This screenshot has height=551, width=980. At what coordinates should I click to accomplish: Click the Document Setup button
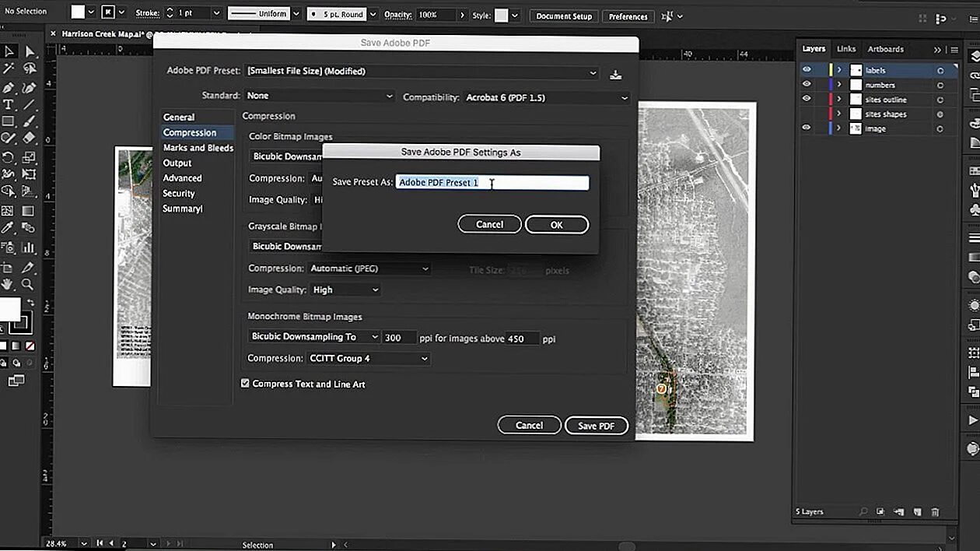pos(564,16)
